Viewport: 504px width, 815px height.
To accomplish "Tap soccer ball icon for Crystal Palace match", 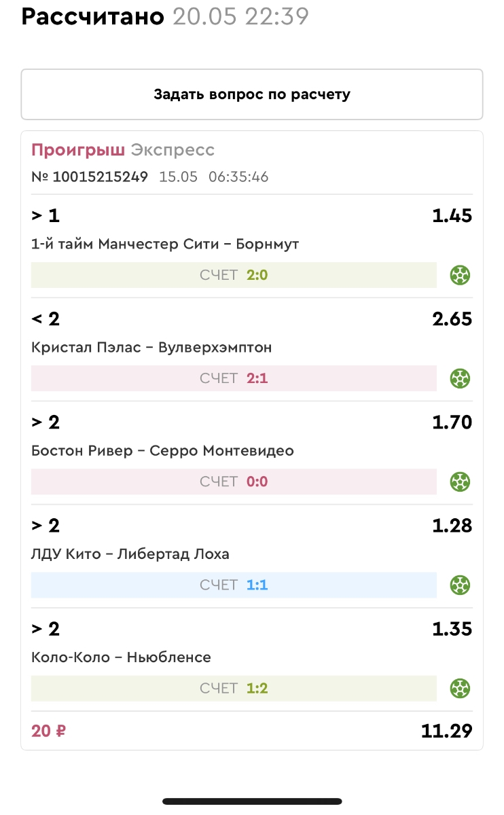I will pos(461,378).
